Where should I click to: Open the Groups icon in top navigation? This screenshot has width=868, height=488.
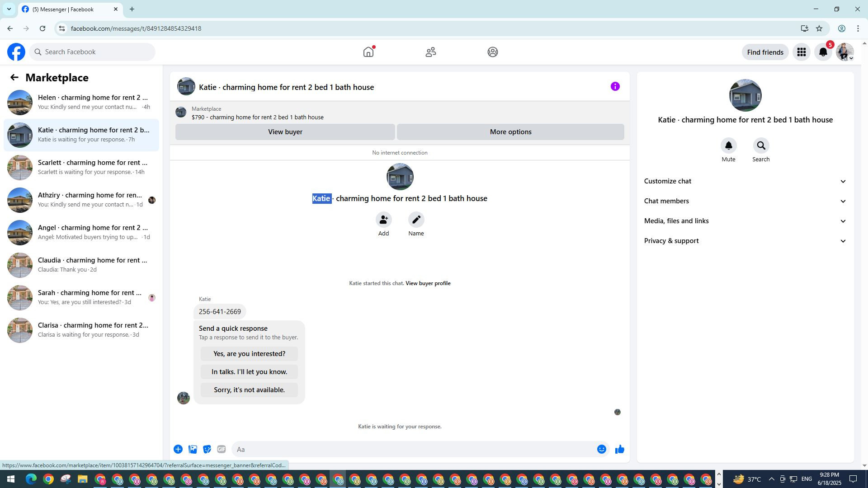493,52
